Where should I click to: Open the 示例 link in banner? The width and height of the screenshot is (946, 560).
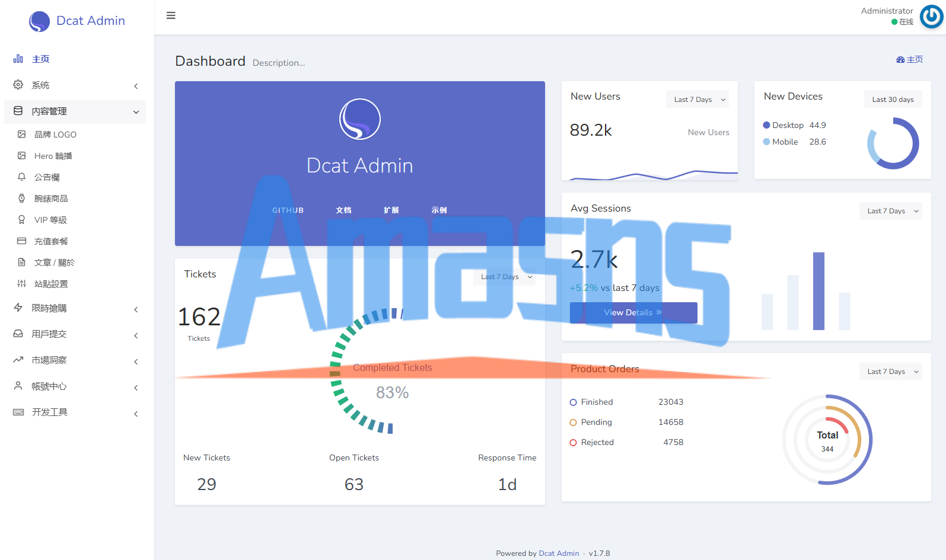pos(439,210)
